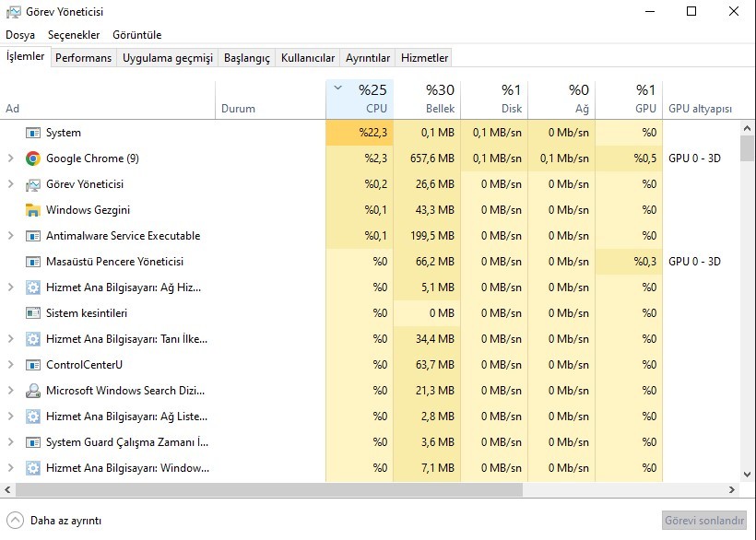Switch to the Performans tab
This screenshot has width=756, height=540.
pos(83,58)
